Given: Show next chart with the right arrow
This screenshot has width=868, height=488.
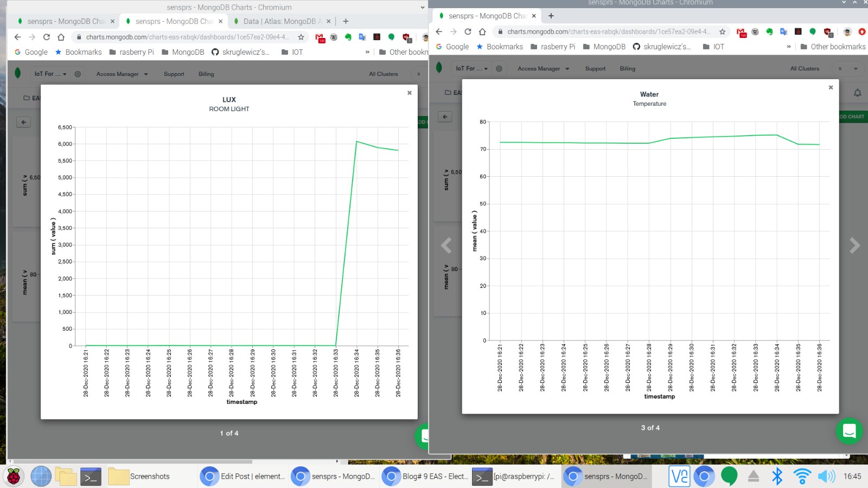Looking at the screenshot, I should point(854,246).
